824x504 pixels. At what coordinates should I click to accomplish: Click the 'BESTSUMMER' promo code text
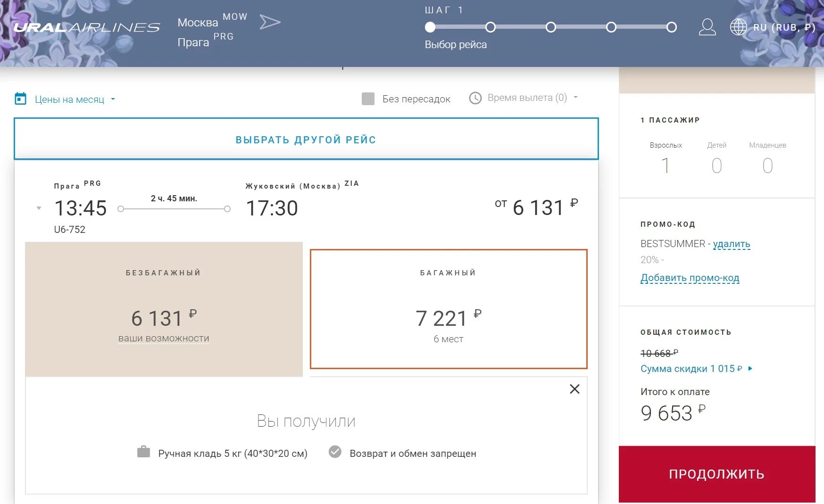pos(673,244)
